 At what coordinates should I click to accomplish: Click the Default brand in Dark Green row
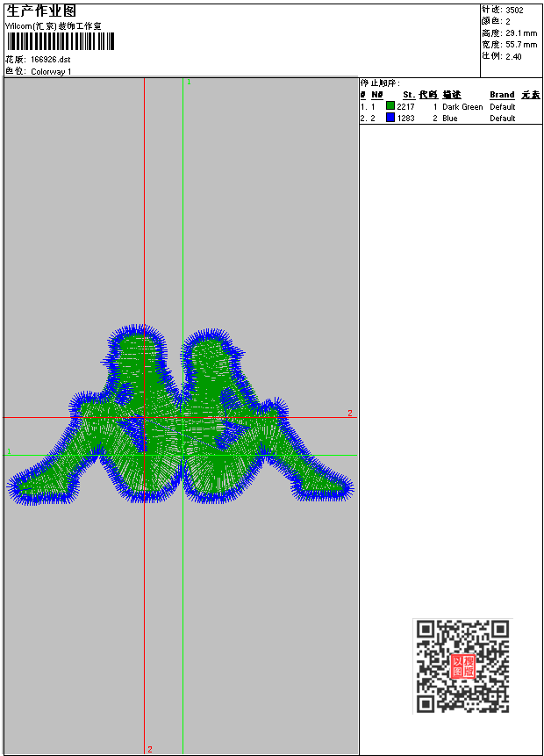click(x=503, y=106)
